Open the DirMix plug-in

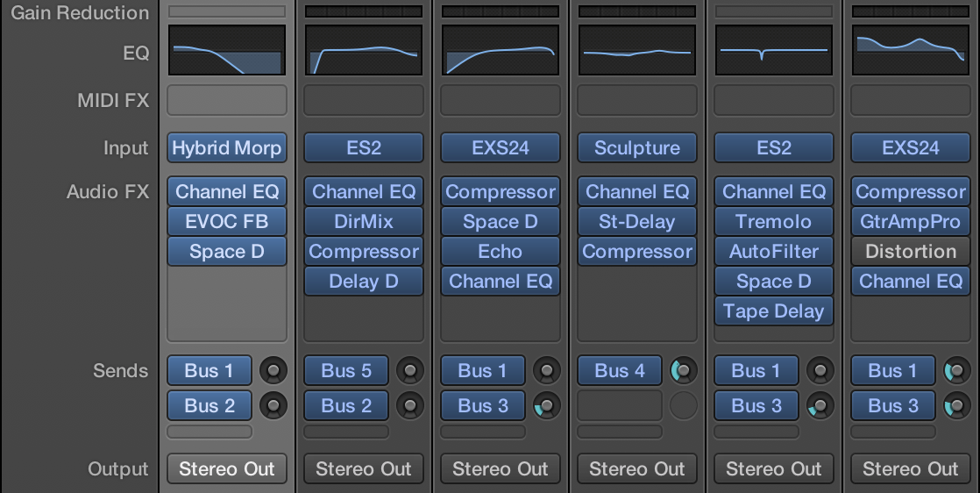[x=364, y=221]
